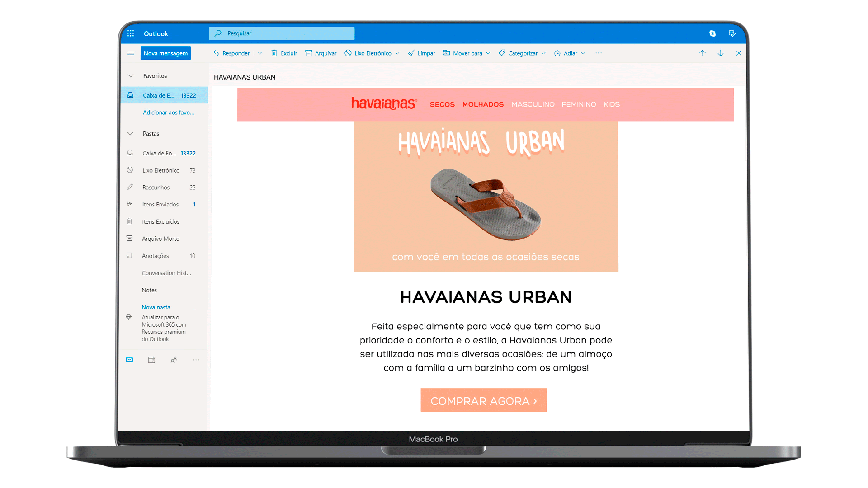This screenshot has height=488, width=868.
Task: Click the Skype icon in header
Action: pos(712,33)
